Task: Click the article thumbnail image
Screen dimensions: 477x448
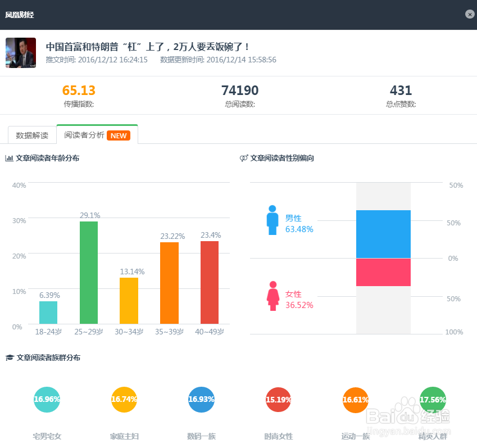Action: [x=20, y=53]
